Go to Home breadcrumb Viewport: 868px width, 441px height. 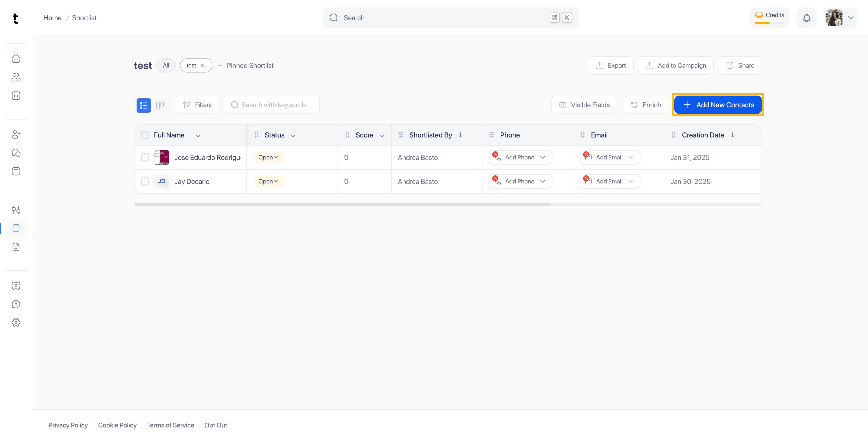pos(52,18)
